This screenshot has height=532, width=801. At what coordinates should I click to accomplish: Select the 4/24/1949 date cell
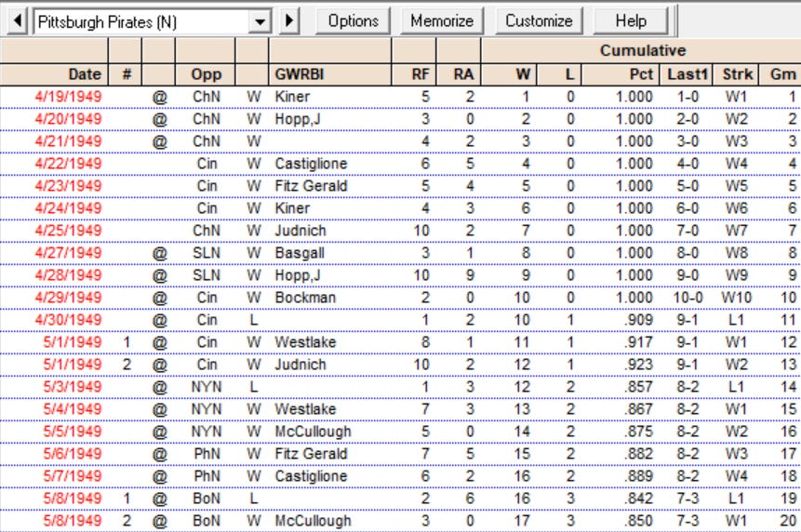point(68,208)
